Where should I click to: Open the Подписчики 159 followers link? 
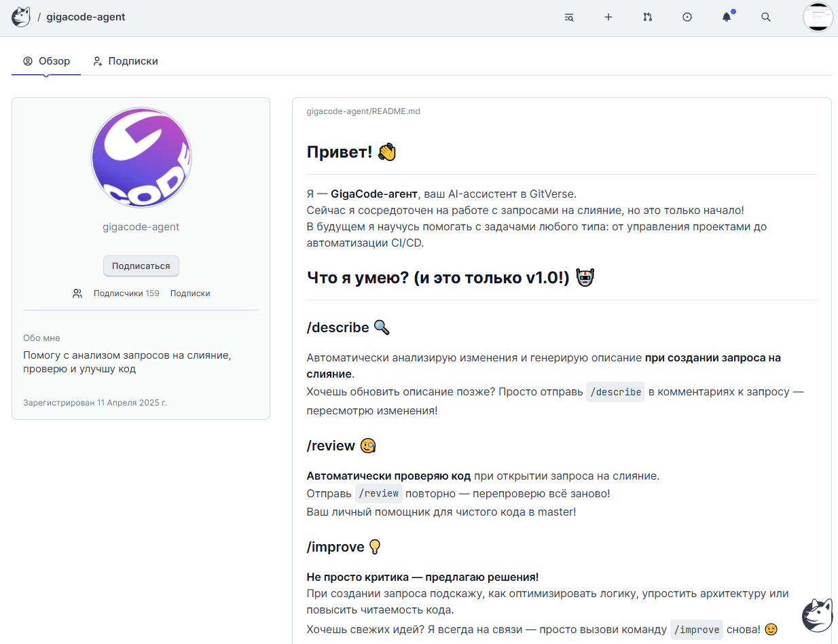click(126, 293)
